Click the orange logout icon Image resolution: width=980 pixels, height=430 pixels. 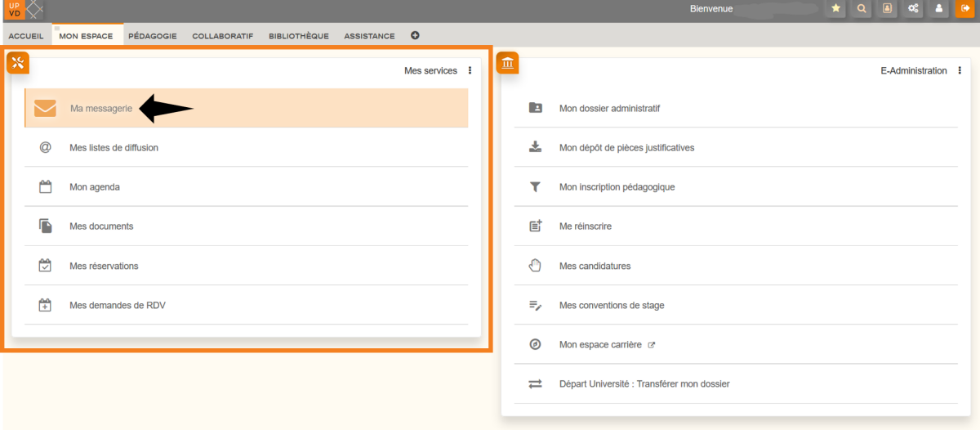tap(965, 9)
